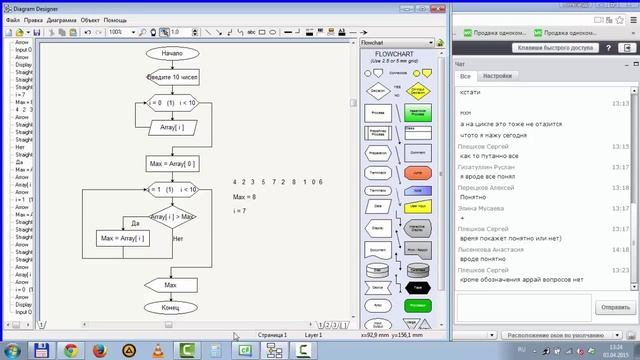Select the rectangle drawing tool
Screen dimensions: 640x360
pyautogui.click(x=262, y=32)
